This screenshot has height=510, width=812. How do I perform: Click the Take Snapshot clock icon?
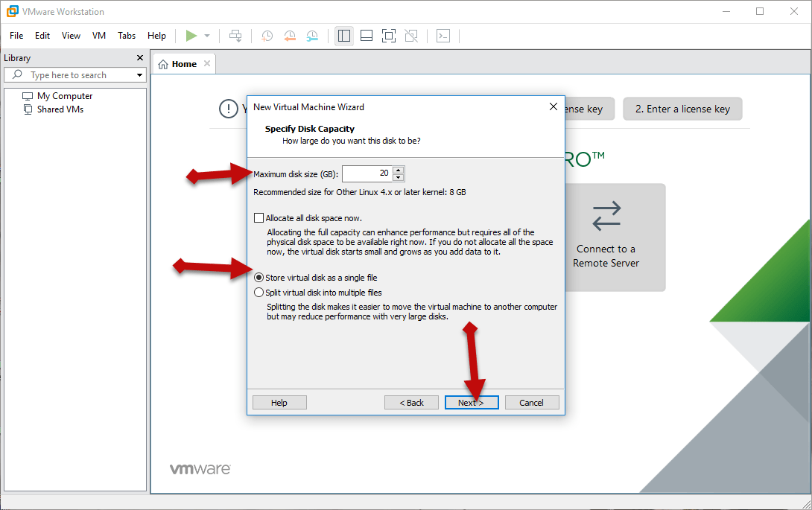267,36
